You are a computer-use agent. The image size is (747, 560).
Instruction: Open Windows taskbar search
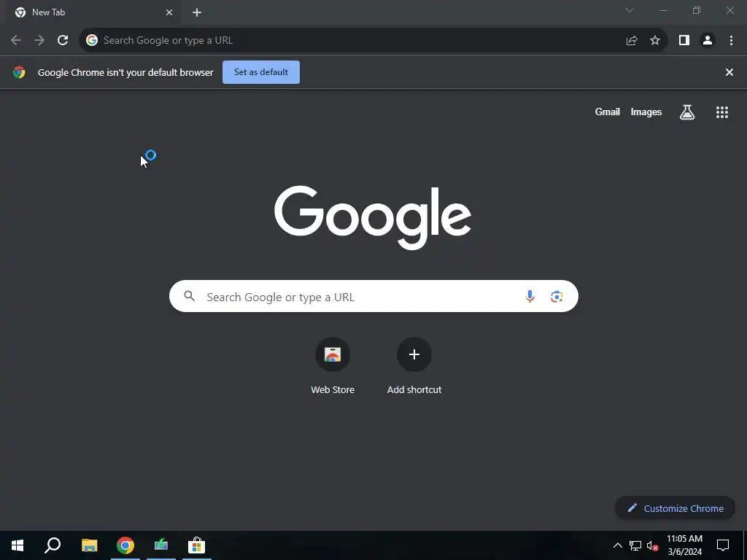point(53,545)
